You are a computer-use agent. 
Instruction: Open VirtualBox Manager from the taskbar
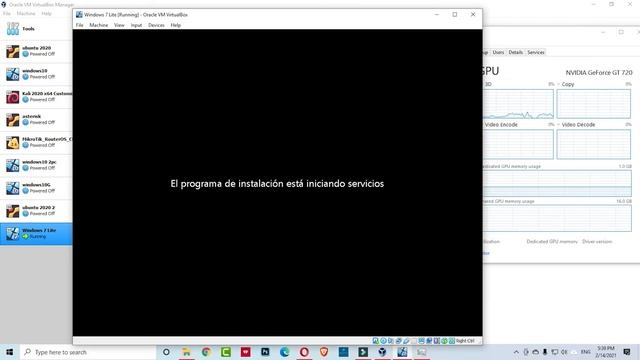click(382, 352)
